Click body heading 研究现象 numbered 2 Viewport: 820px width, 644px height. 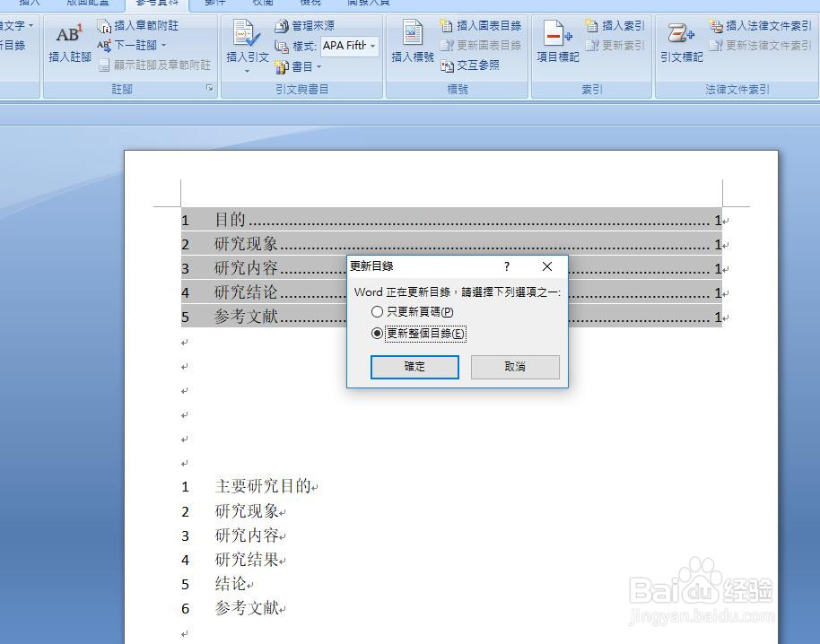tap(247, 510)
